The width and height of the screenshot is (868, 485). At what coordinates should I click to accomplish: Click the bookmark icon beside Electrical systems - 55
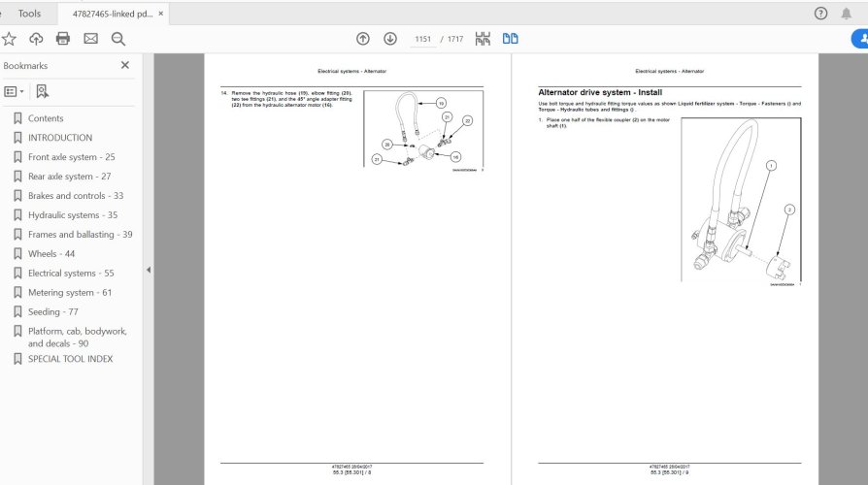(x=17, y=274)
